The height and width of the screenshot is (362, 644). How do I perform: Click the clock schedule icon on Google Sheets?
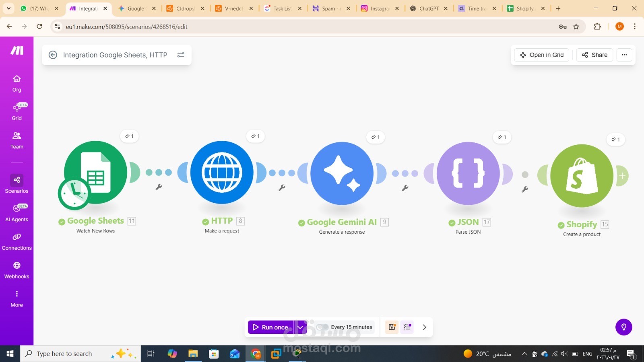coord(74,194)
